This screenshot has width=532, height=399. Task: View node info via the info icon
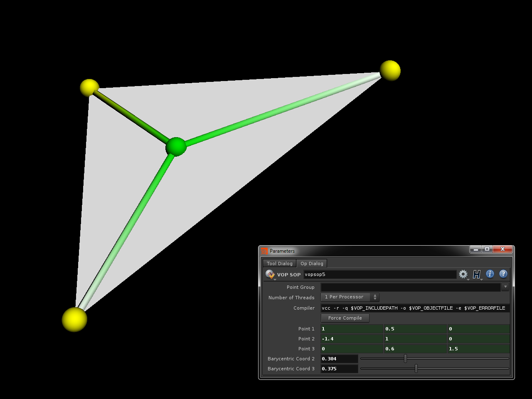coord(490,274)
